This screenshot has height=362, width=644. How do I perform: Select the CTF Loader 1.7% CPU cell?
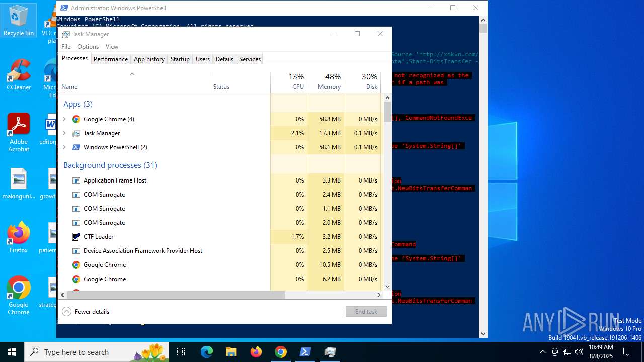289,237
